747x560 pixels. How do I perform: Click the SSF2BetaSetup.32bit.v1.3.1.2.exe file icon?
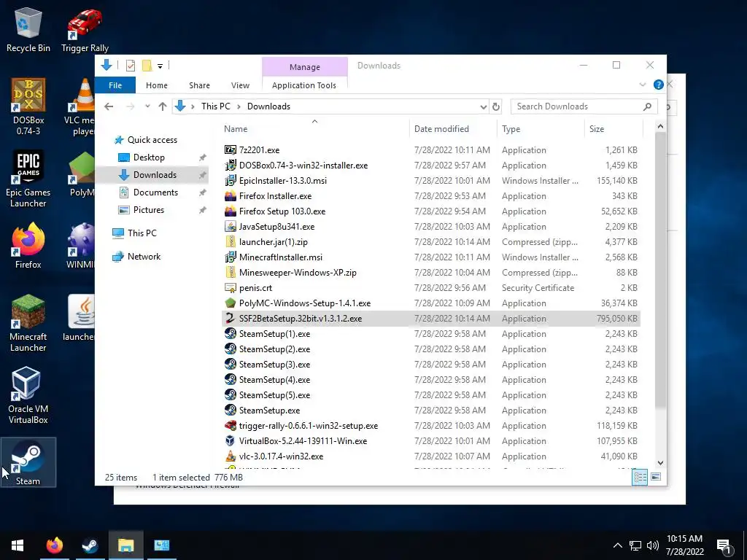230,318
